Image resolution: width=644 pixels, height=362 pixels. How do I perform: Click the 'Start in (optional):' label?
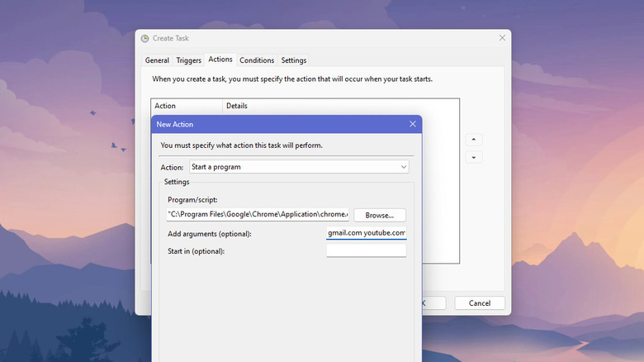point(196,251)
